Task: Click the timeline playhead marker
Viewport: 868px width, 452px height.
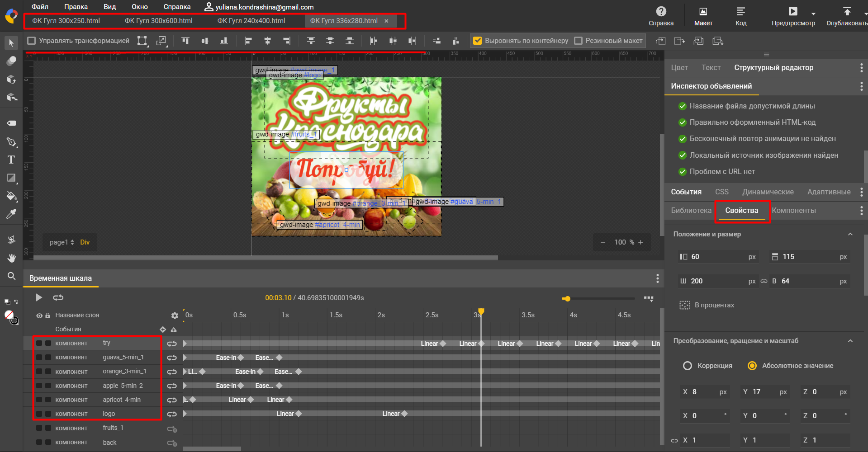Action: click(x=481, y=311)
